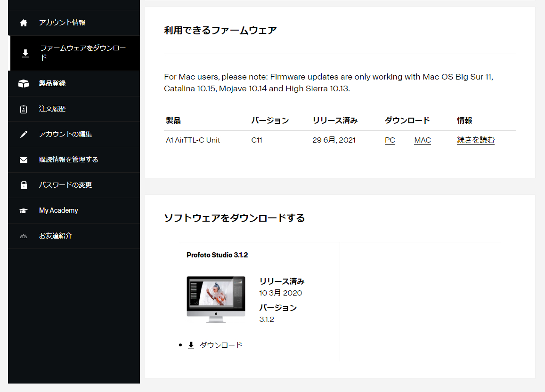This screenshot has height=392, width=545.
Task: Click the Profoto Studio iMac thumbnail
Action: click(x=216, y=299)
